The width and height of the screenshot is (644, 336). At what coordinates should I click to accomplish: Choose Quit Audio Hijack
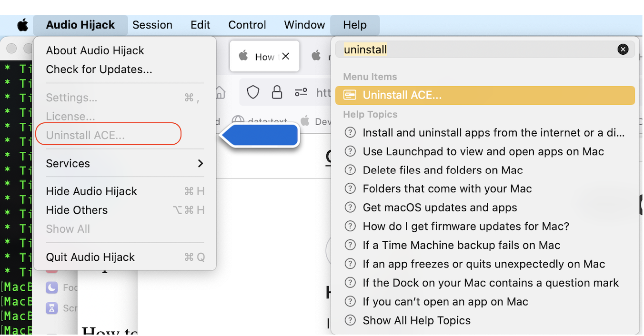coord(125,257)
